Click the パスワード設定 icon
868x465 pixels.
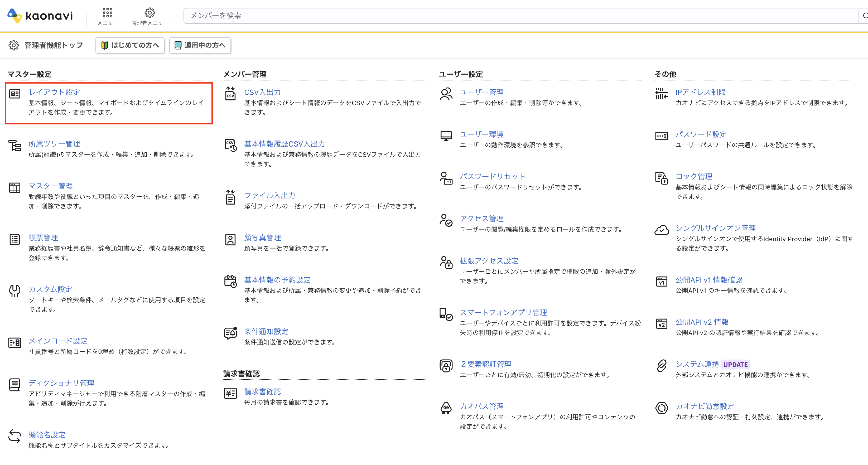(x=662, y=136)
